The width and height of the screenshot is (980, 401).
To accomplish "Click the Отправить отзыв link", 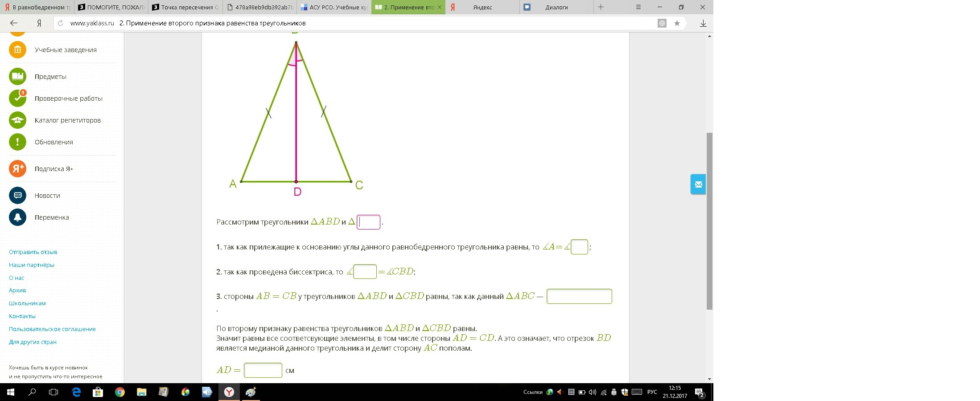I will 33,252.
